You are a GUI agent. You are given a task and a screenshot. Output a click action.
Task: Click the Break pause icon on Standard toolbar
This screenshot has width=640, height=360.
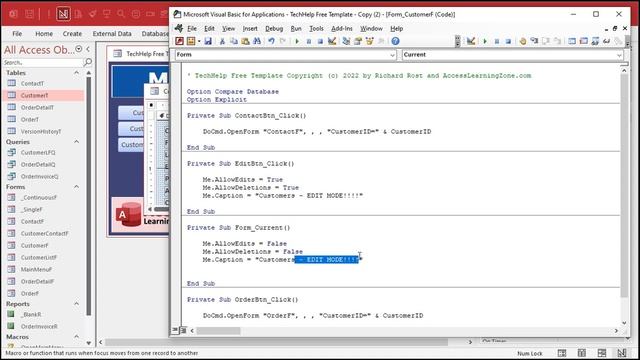point(309,41)
